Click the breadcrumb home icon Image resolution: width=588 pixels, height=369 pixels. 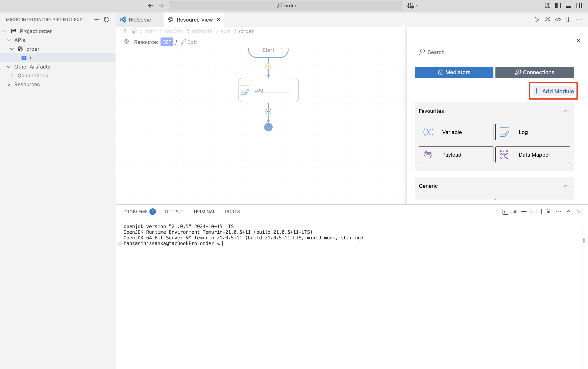tap(134, 31)
